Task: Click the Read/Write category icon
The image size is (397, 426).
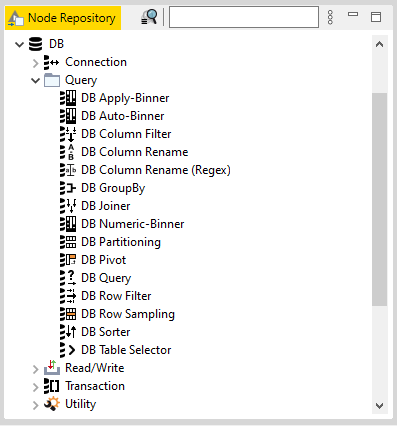Action: (52, 367)
